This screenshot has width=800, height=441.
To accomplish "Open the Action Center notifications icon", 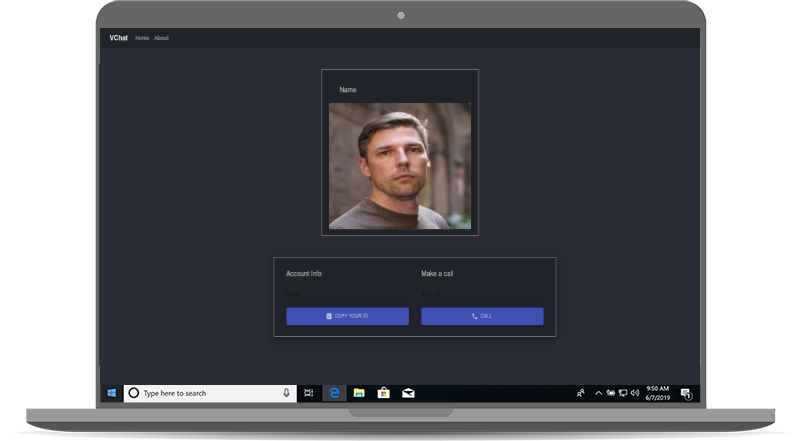I will (x=686, y=394).
